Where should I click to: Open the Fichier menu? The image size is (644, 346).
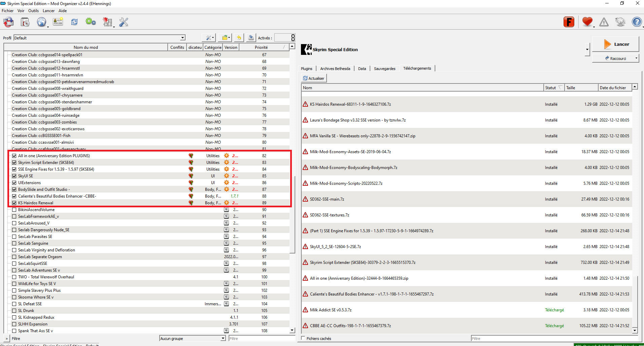click(8, 11)
